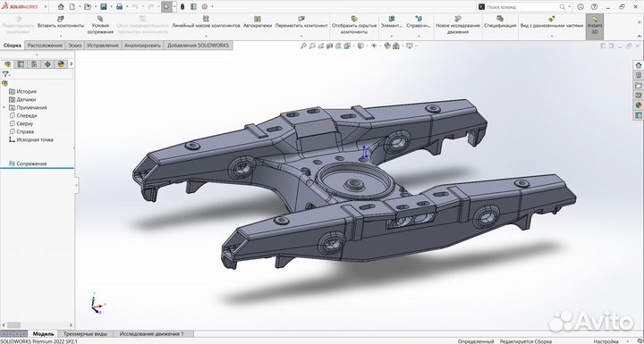Open Design Library tab on the right pane
Screen dimensions: 644x344
tap(639, 76)
